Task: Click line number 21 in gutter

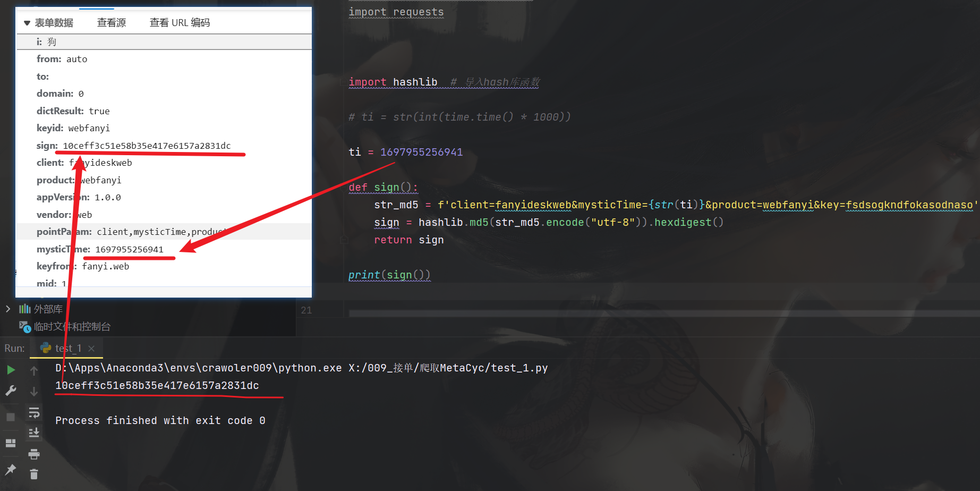Action: [306, 310]
